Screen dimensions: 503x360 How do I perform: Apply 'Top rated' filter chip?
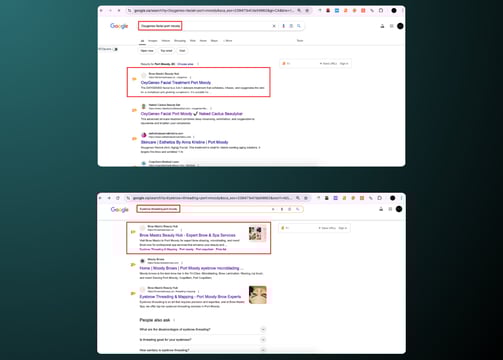point(166,51)
